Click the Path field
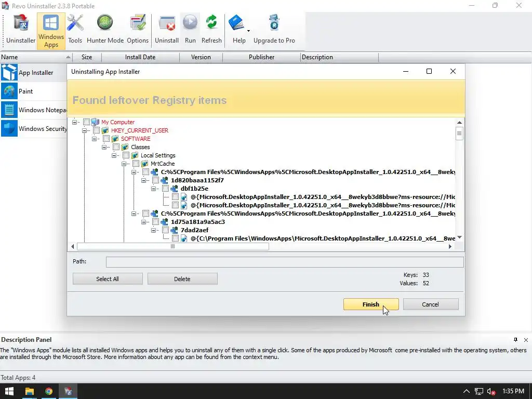The height and width of the screenshot is (399, 532). pos(285,262)
